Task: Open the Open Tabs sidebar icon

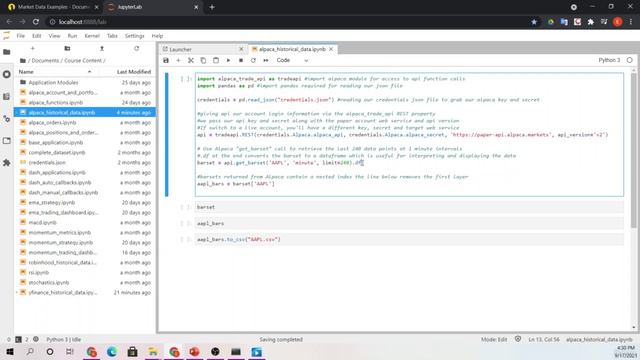Action: coord(7,141)
